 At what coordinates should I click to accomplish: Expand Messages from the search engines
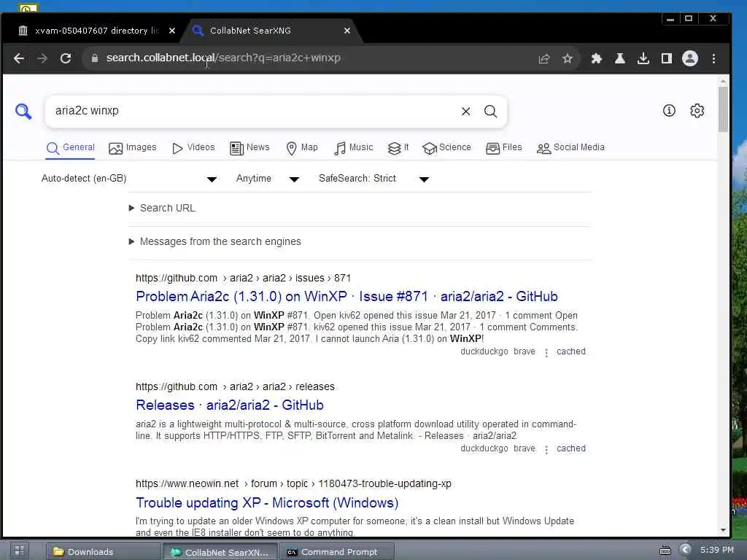tap(215, 241)
